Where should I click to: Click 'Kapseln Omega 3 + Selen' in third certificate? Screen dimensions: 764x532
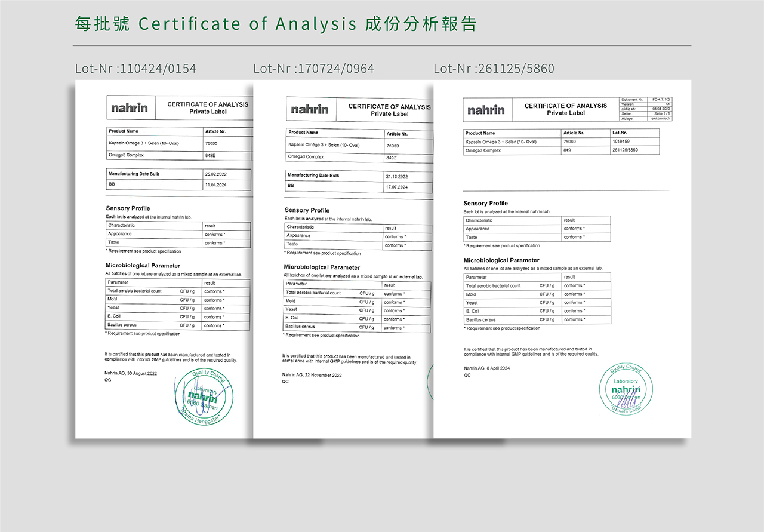pyautogui.click(x=501, y=142)
